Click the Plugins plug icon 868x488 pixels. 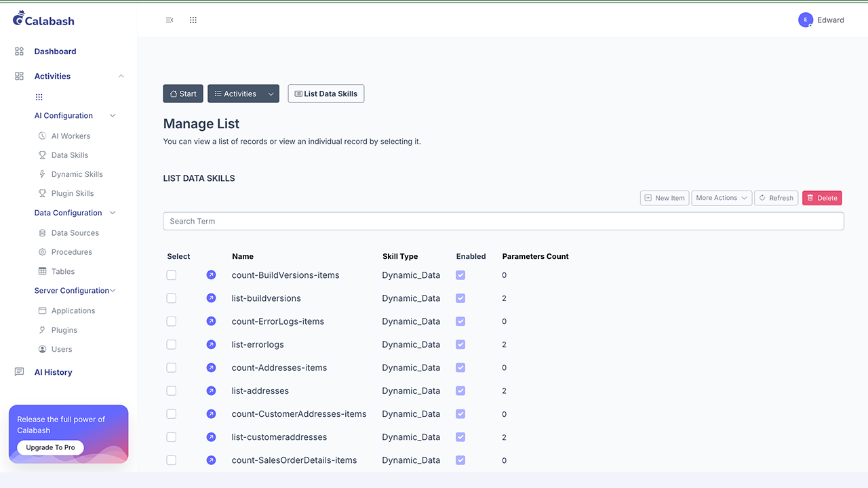[x=42, y=330]
